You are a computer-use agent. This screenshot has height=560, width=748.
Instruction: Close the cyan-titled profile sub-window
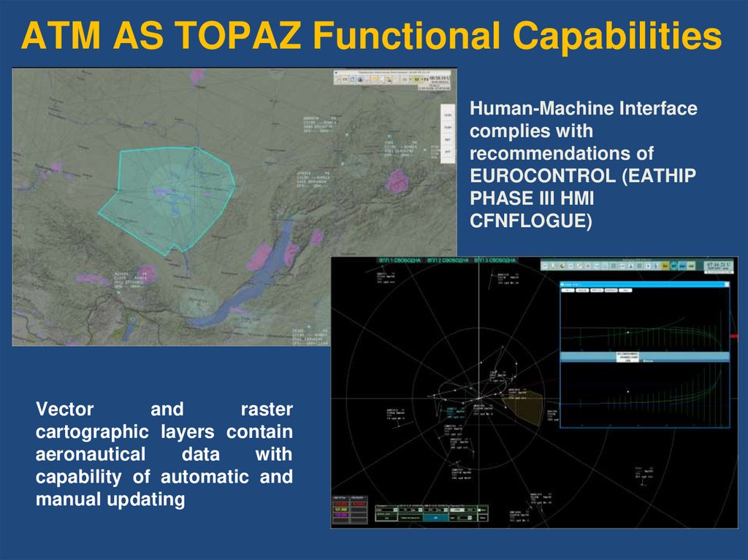[x=727, y=284]
